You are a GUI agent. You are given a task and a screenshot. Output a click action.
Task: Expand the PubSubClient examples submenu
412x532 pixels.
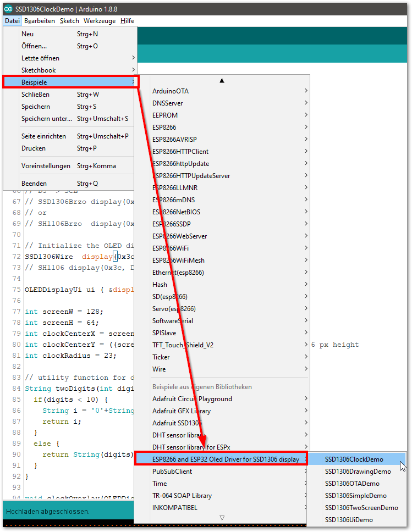pyautogui.click(x=172, y=472)
